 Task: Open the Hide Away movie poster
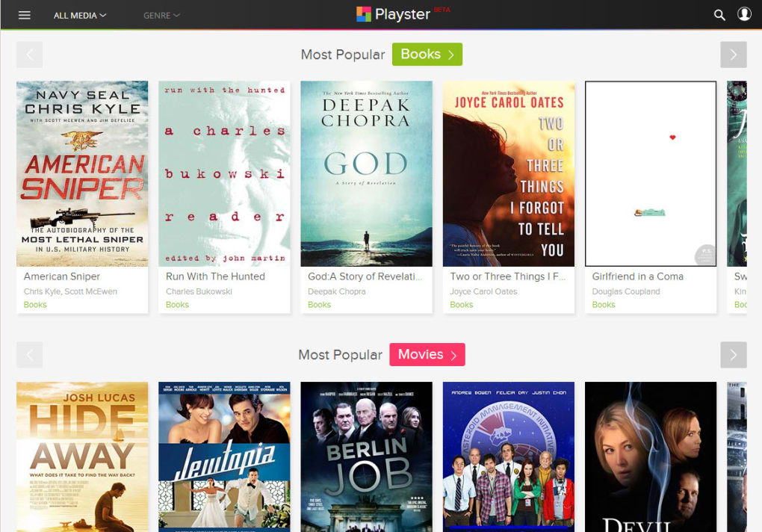(82, 457)
